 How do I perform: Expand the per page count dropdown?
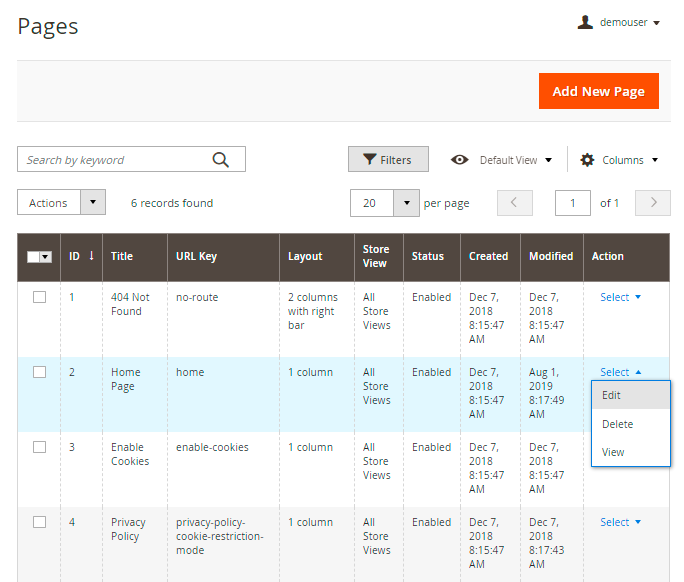pos(406,203)
